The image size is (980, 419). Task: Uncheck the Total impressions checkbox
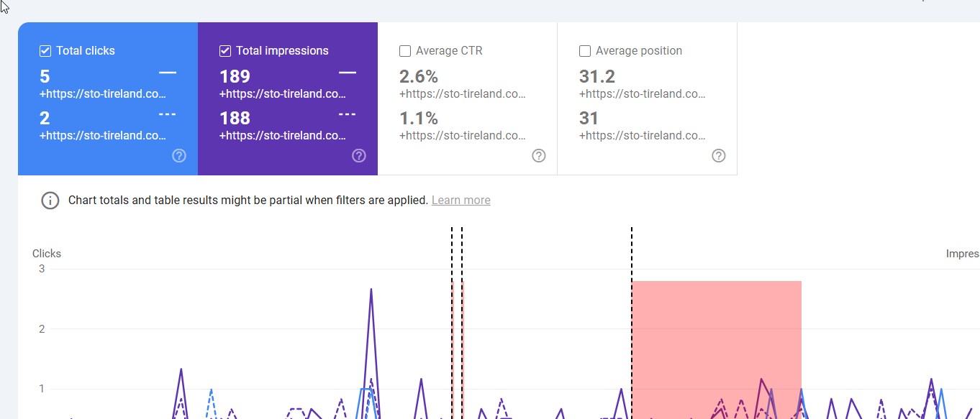click(225, 51)
